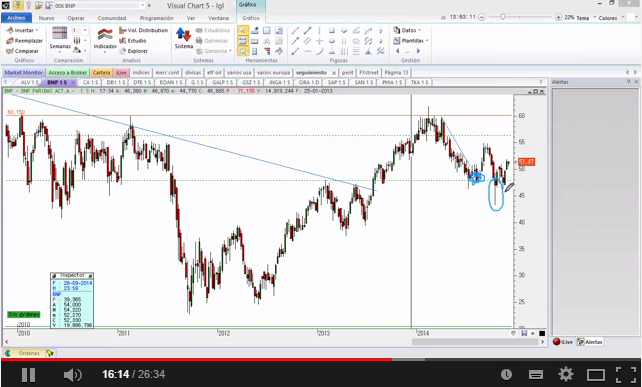
Task: Switch to the divisas page tab
Action: (x=192, y=72)
